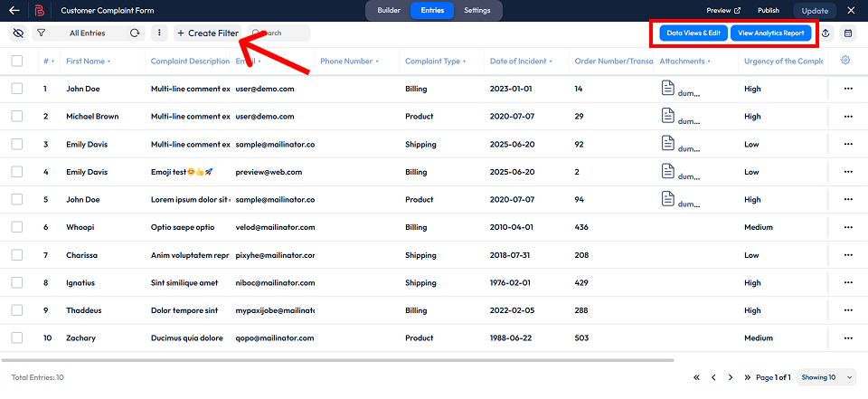The width and height of the screenshot is (868, 399).
Task: Click velod@mailinator.com email cell
Action: [275, 227]
